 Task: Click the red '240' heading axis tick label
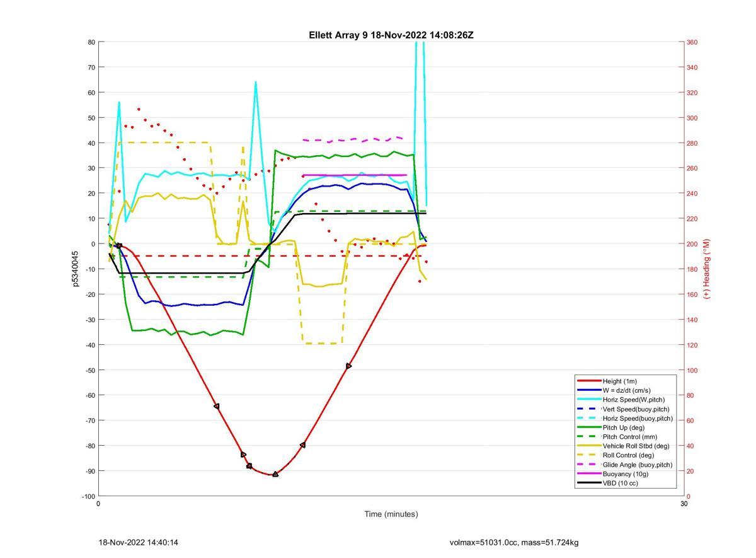tap(692, 194)
